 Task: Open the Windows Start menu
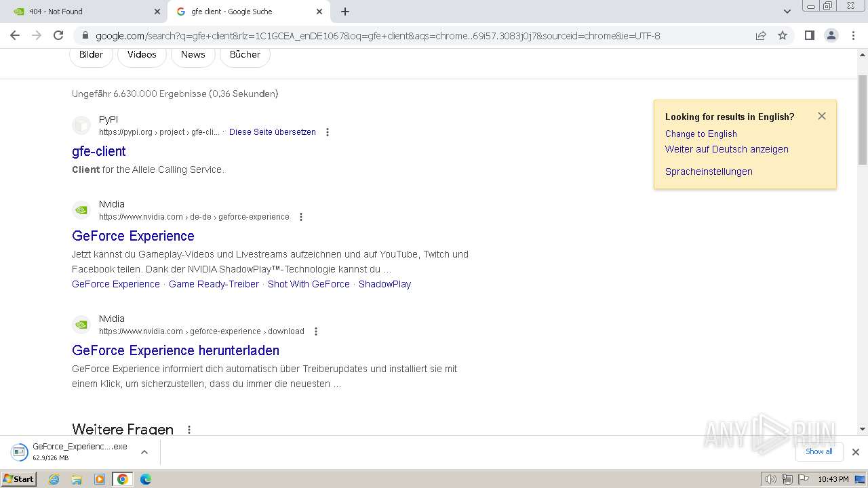pos(18,479)
